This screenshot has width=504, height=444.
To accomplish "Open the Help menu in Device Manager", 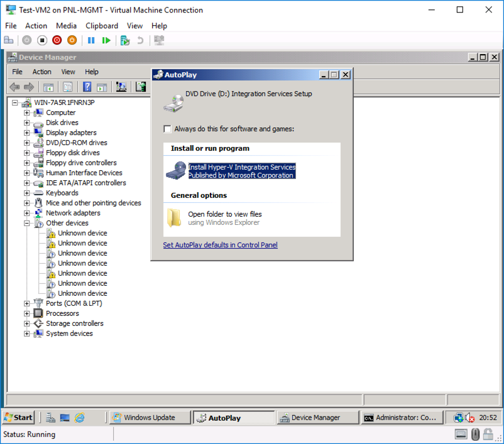I will pos(92,72).
